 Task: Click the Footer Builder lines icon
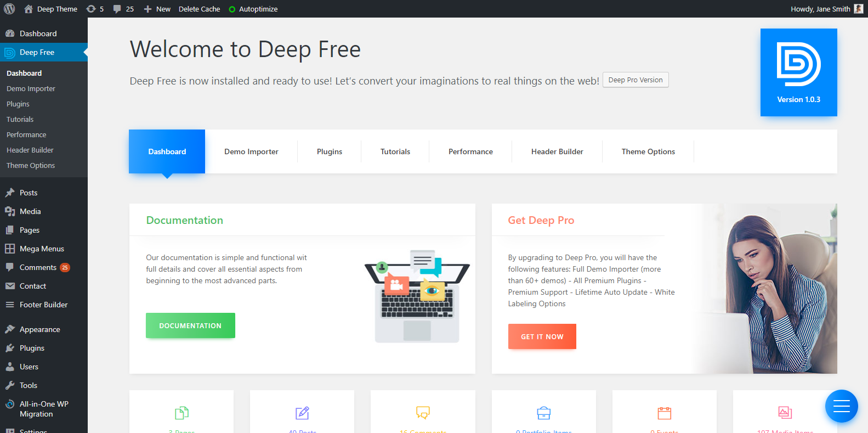(10, 305)
